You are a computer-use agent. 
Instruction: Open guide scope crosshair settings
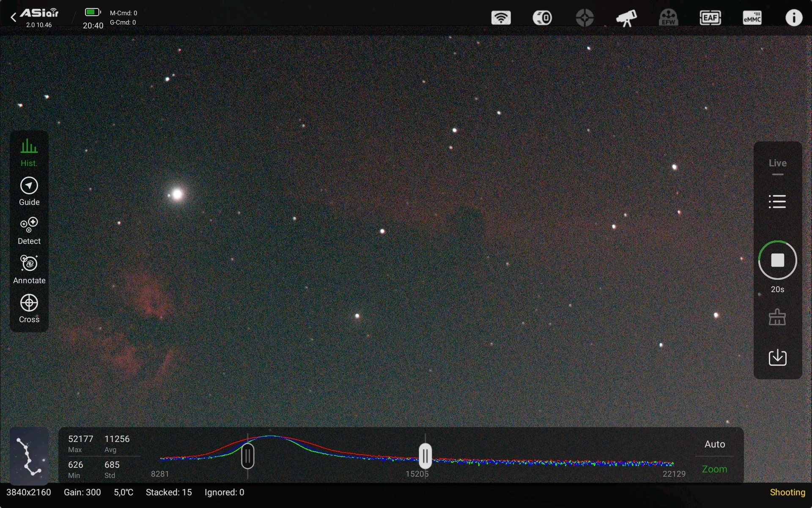[584, 18]
